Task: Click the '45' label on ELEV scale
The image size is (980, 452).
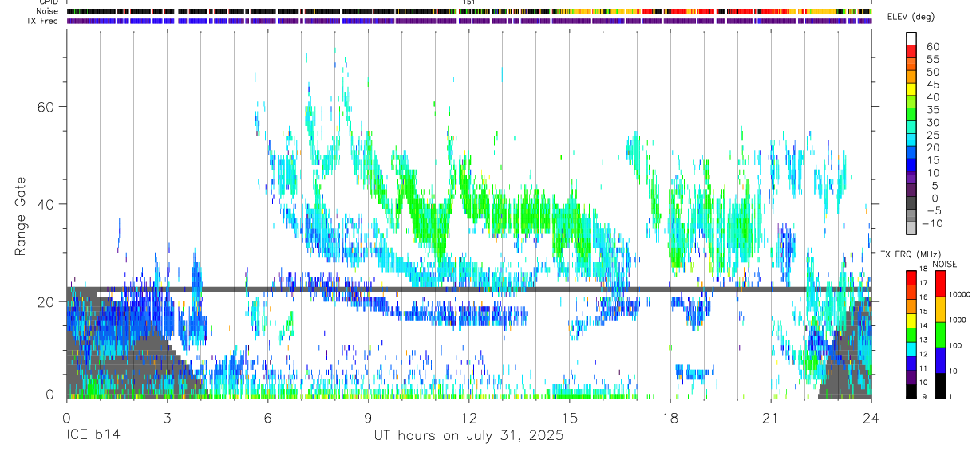Action: coord(932,85)
